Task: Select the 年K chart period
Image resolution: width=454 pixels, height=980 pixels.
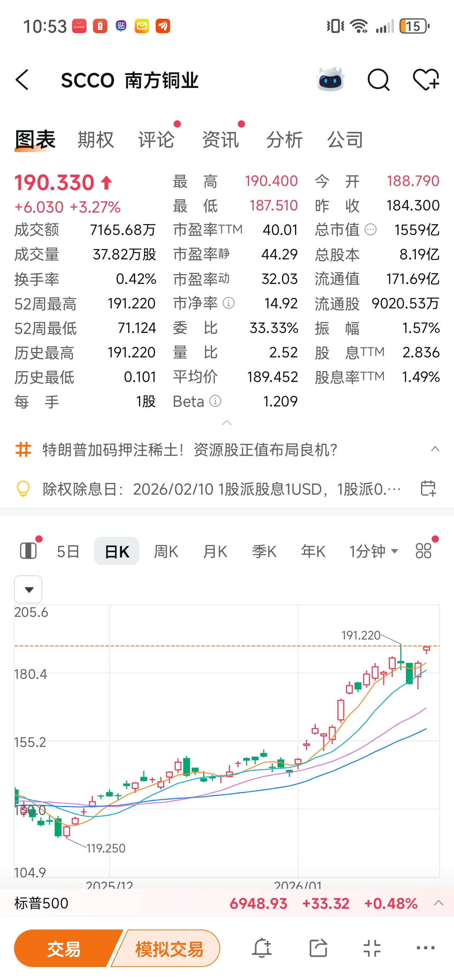Action: tap(313, 551)
